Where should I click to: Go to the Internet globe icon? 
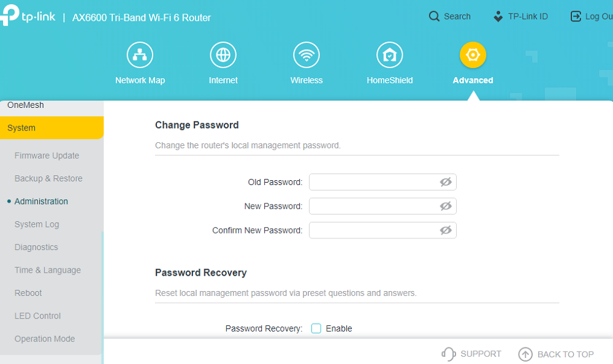223,55
